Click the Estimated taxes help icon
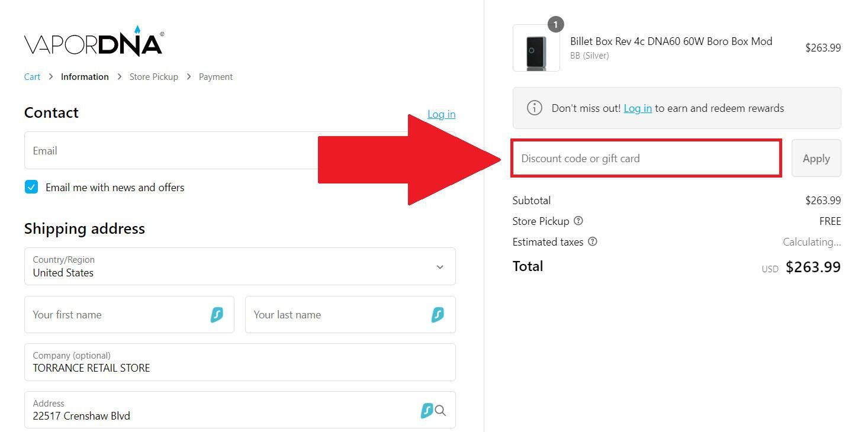868x432 pixels. tap(593, 241)
